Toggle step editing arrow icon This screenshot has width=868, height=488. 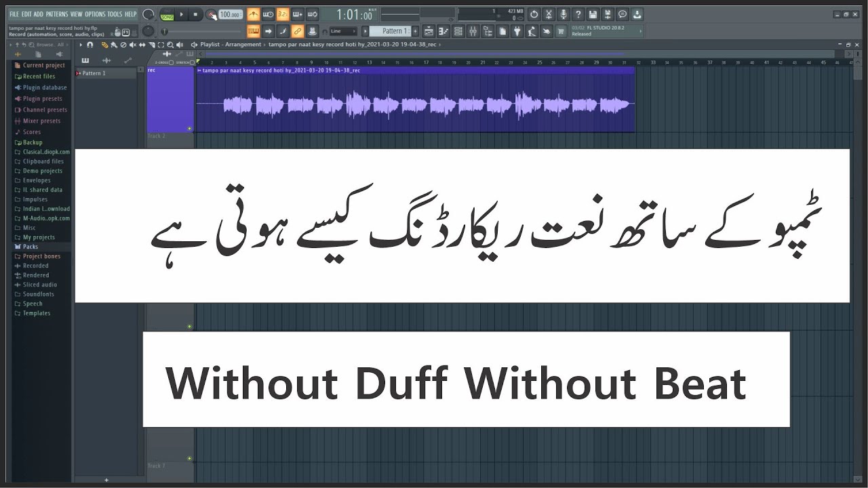pos(268,31)
